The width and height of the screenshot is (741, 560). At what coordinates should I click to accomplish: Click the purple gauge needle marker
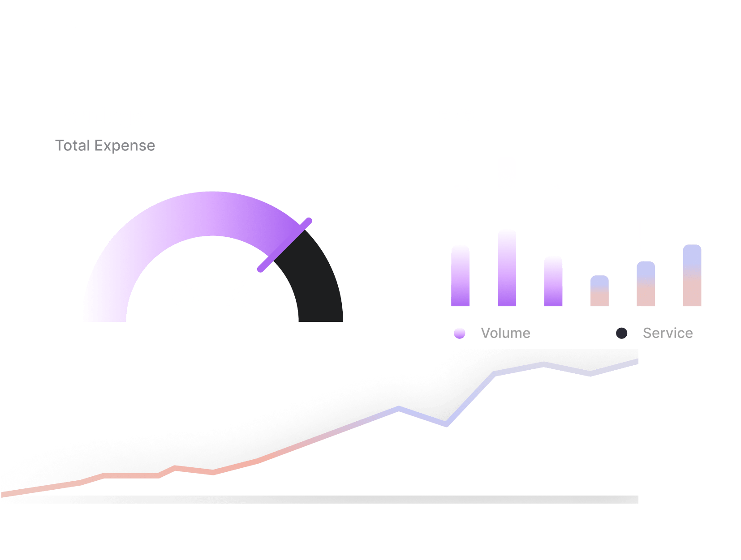coord(284,245)
